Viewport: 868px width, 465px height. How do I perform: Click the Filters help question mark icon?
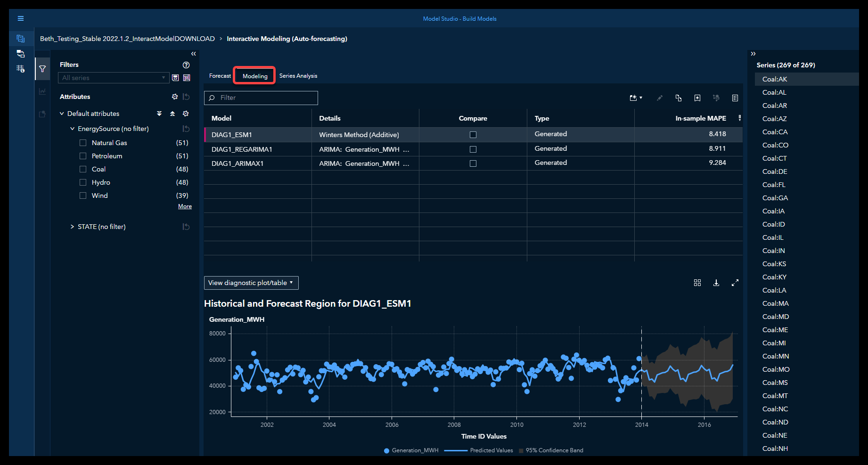[x=186, y=65]
